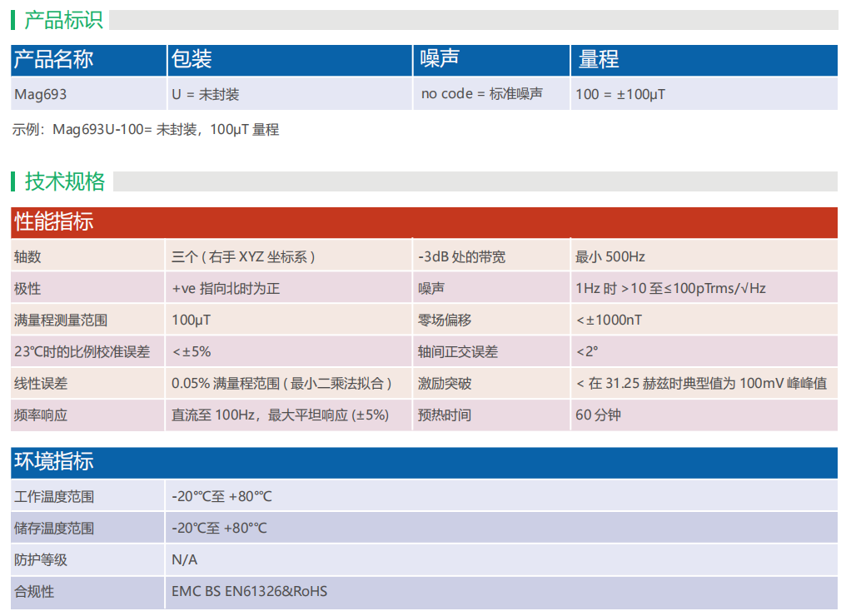The width and height of the screenshot is (846, 616).
Task: Select the '100 = ±100μT' range cell
Action: [x=620, y=94]
